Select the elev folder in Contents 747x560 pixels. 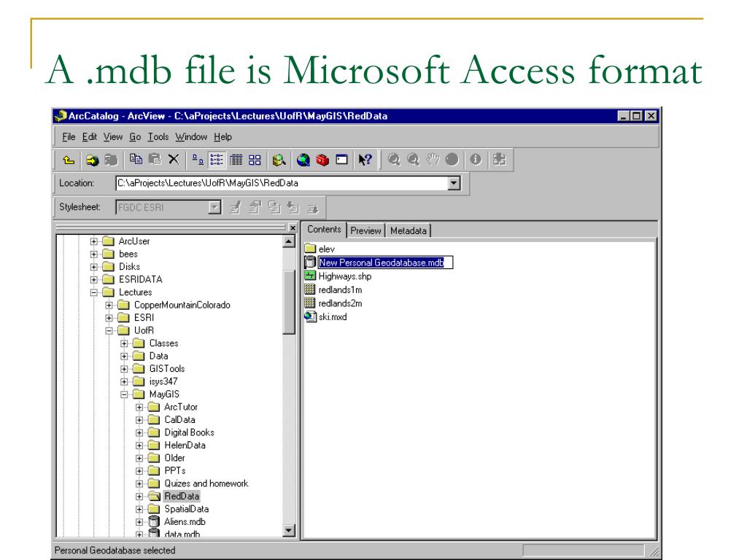click(x=326, y=249)
